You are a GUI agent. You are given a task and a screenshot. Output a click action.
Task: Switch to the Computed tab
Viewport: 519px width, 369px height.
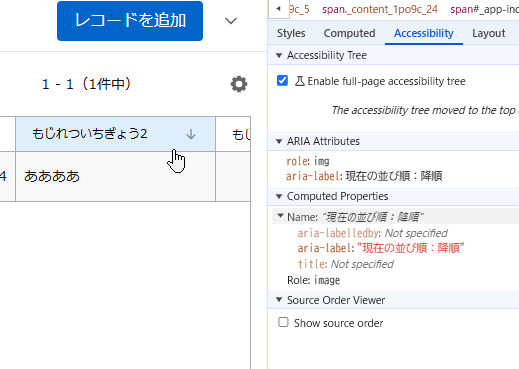tap(349, 33)
